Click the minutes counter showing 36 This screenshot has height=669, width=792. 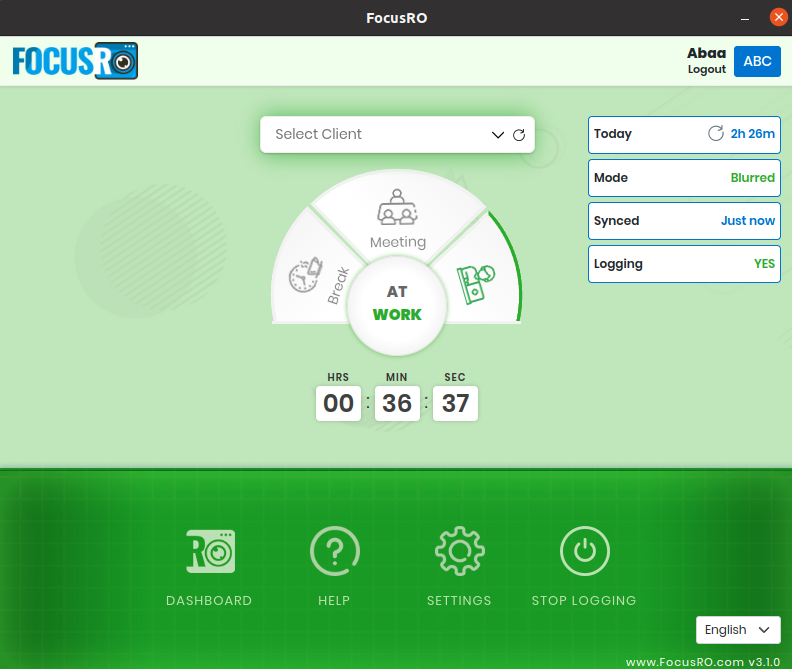pyautogui.click(x=397, y=403)
